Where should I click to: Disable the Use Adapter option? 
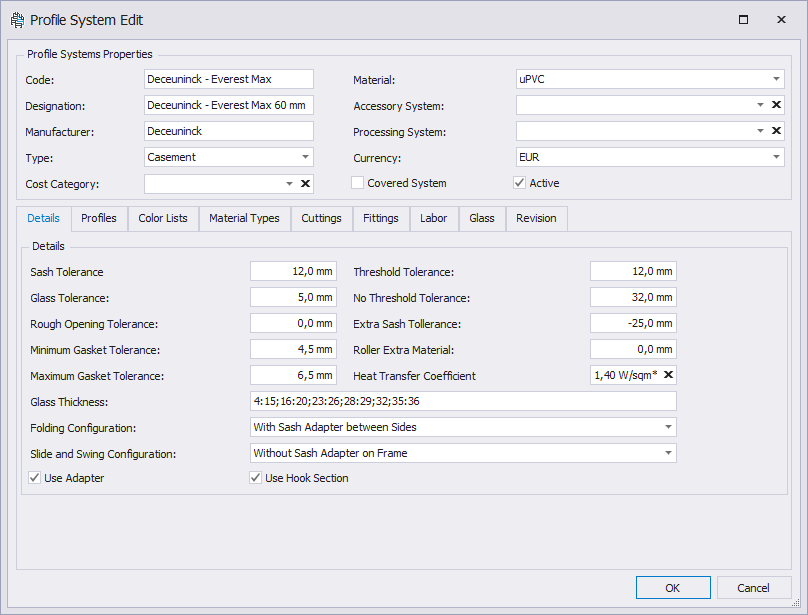click(x=36, y=478)
